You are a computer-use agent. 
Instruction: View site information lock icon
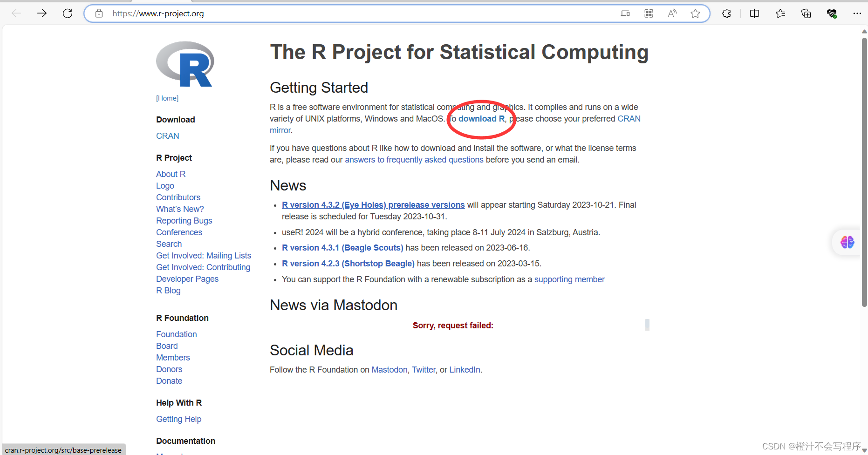pyautogui.click(x=99, y=14)
